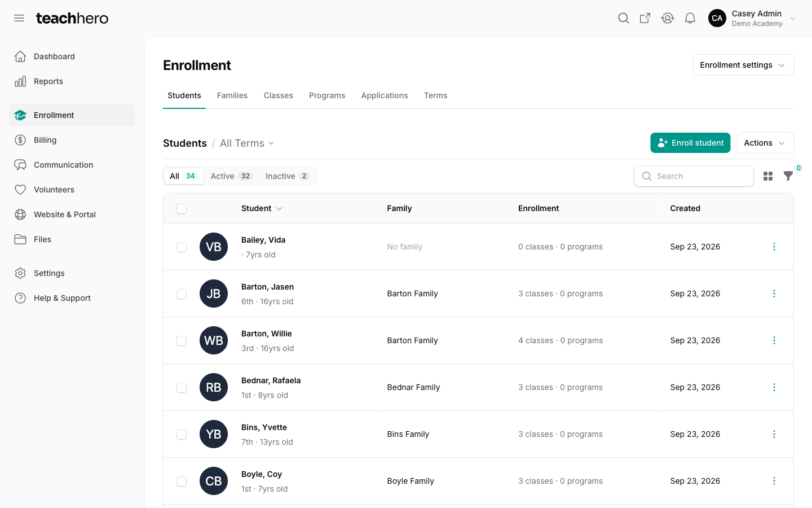
Task: Open Billing in the sidebar
Action: 72,140
